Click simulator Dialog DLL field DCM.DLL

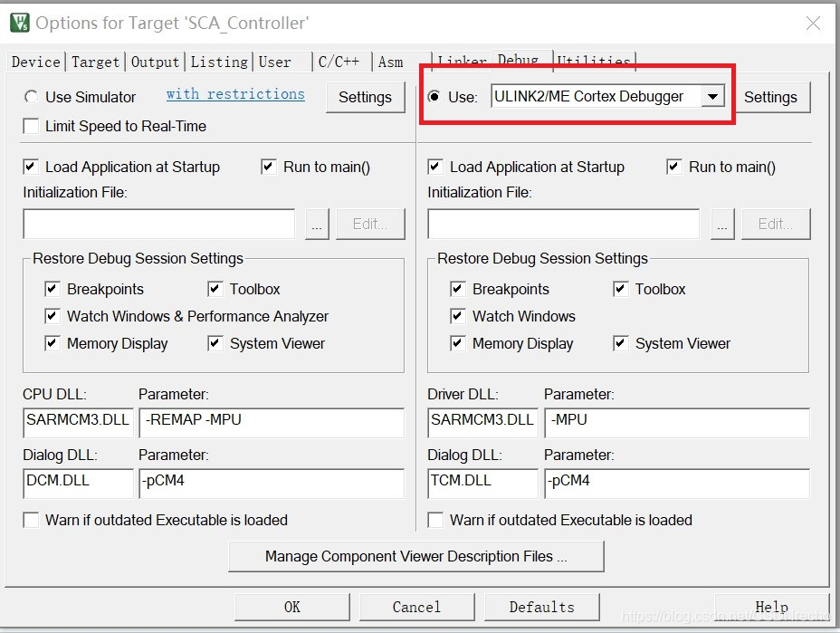[x=78, y=483]
